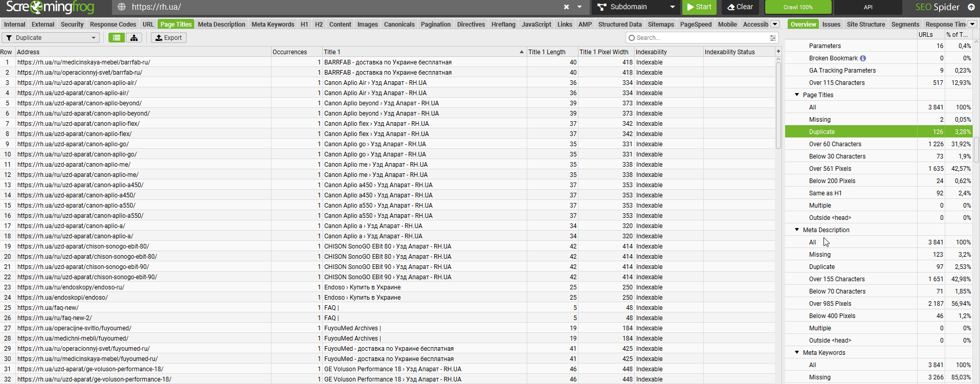Select the H1 tab
Image resolution: width=980 pixels, height=384 pixels.
(x=304, y=25)
